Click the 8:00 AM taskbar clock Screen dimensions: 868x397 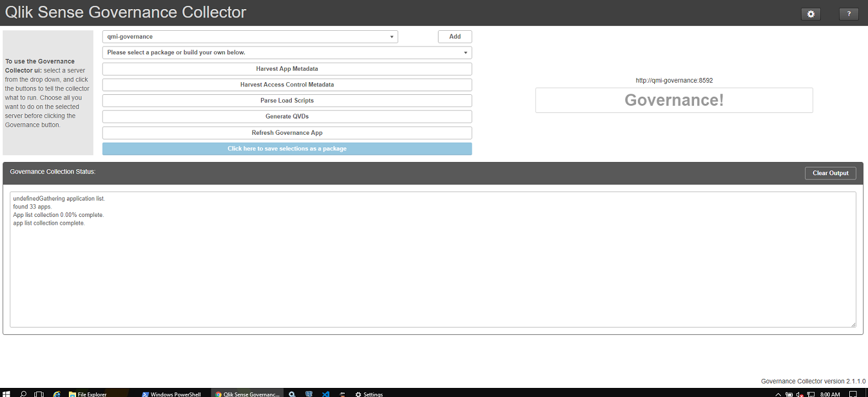click(831, 394)
